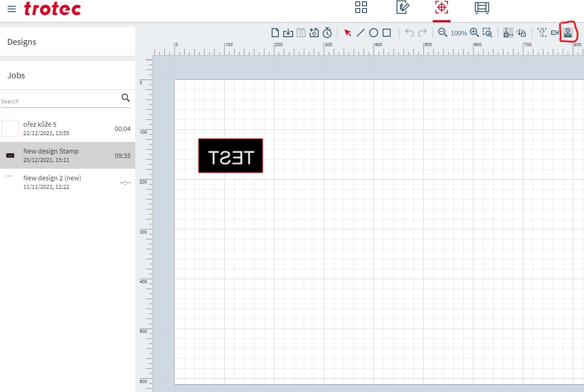Click the zoom in magnifier
The height and width of the screenshot is (392, 584).
click(x=474, y=33)
